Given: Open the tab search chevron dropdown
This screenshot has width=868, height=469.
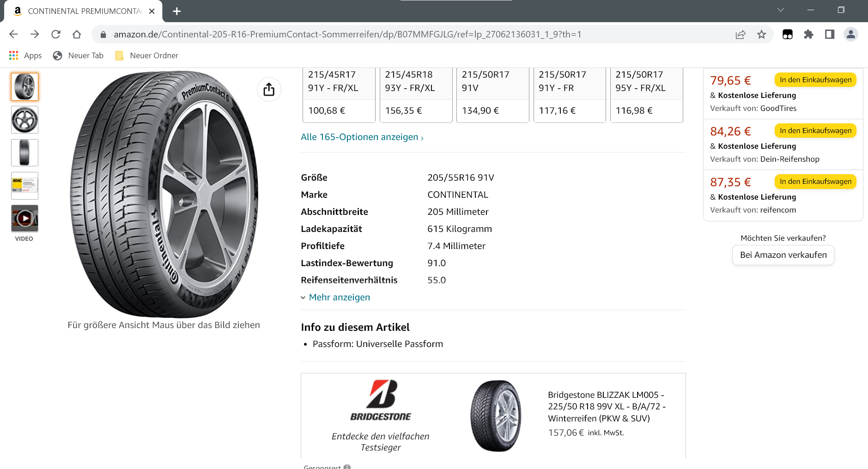Looking at the screenshot, I should 781,10.
